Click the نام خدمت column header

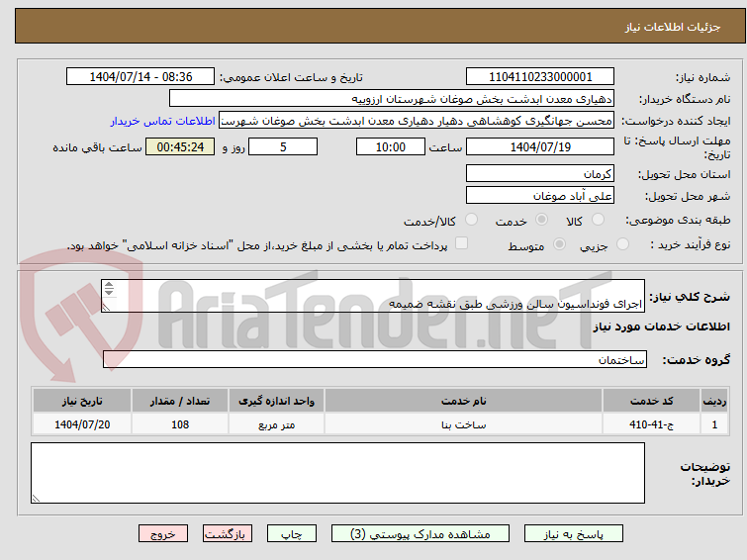click(464, 401)
